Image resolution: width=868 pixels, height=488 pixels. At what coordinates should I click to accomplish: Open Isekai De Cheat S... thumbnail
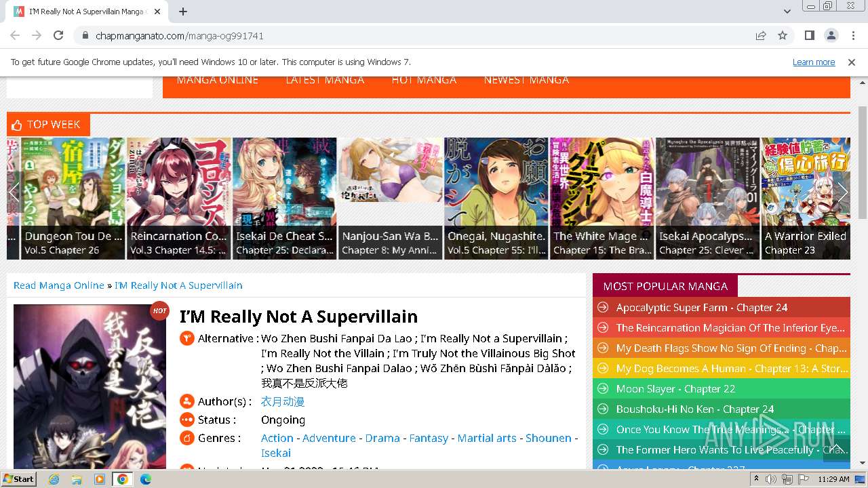click(x=284, y=198)
